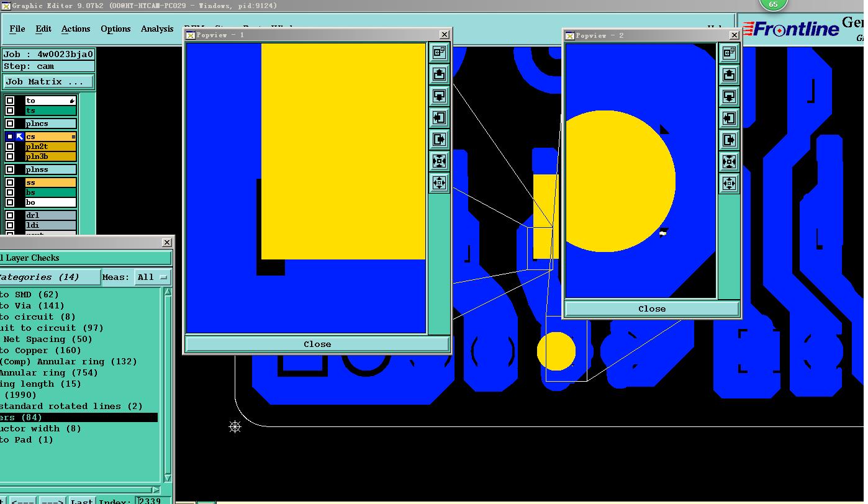Open the Actions menu
The height and width of the screenshot is (504, 868).
(x=76, y=29)
